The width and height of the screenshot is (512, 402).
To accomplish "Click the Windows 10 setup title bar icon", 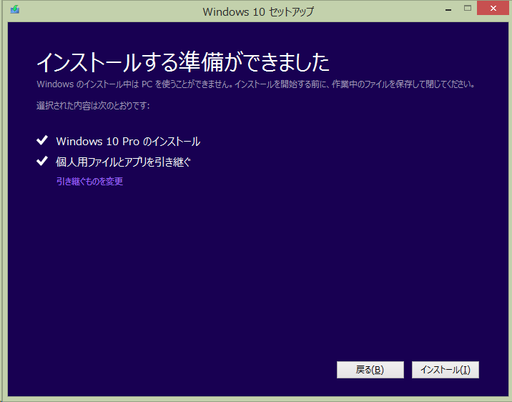I will click(15, 9).
